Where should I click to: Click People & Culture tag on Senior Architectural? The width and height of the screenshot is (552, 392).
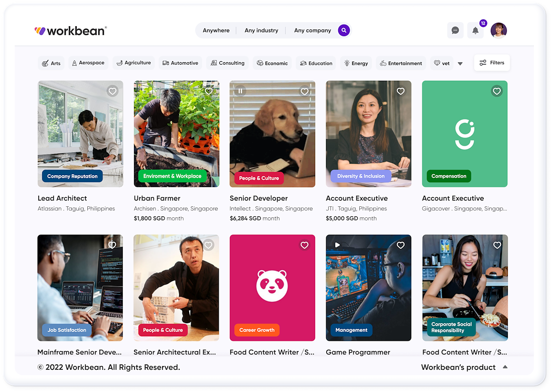pyautogui.click(x=163, y=330)
